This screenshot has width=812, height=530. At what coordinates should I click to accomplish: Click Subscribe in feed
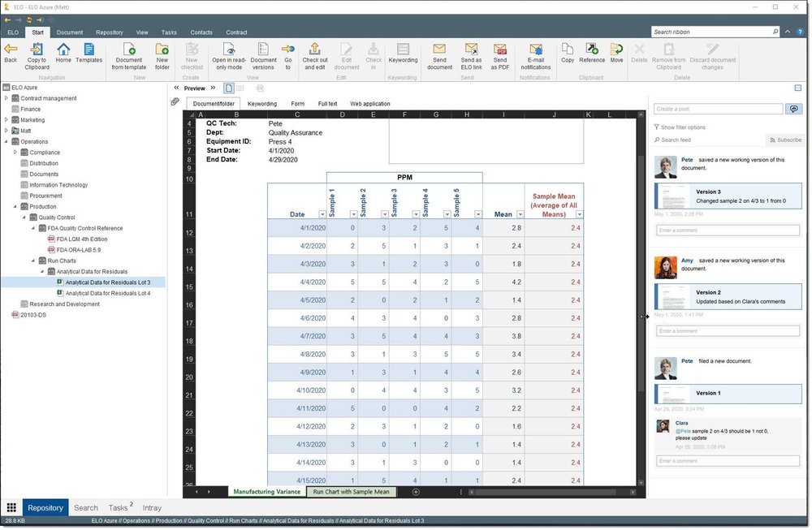785,140
